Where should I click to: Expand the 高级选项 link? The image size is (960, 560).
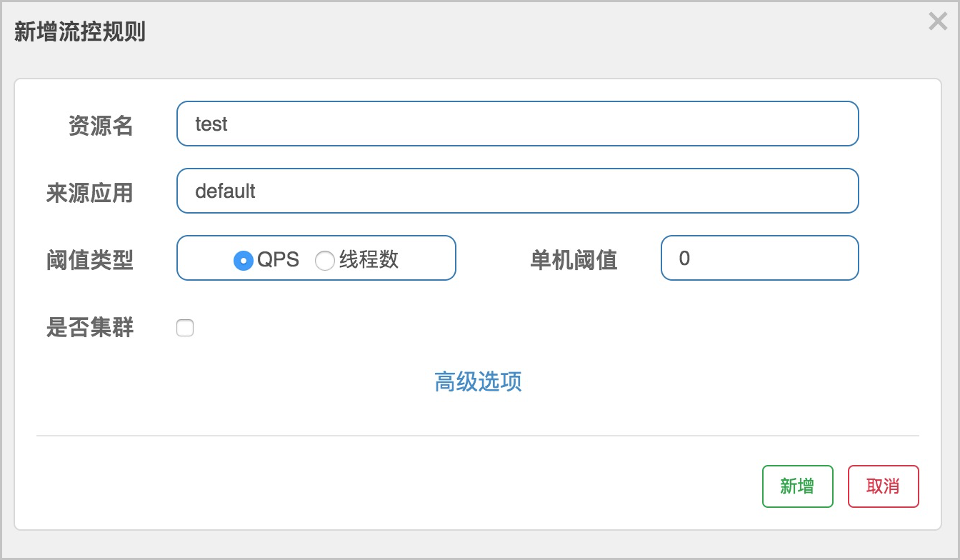478,381
